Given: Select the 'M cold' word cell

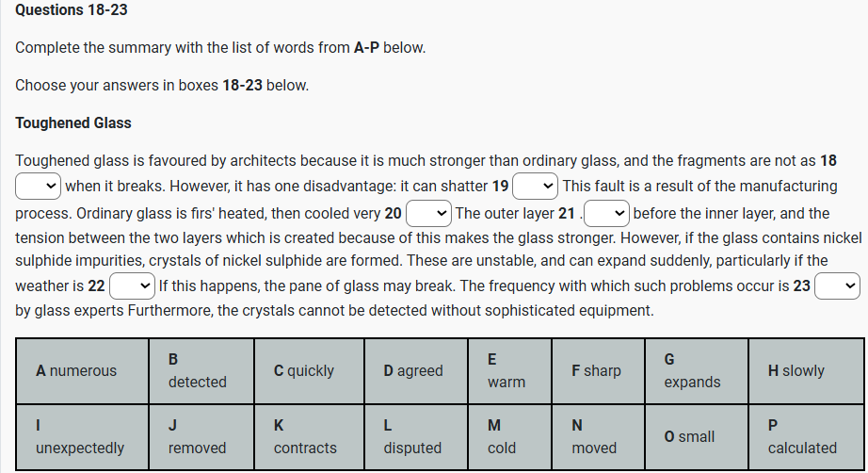Looking at the screenshot, I should point(508,437).
